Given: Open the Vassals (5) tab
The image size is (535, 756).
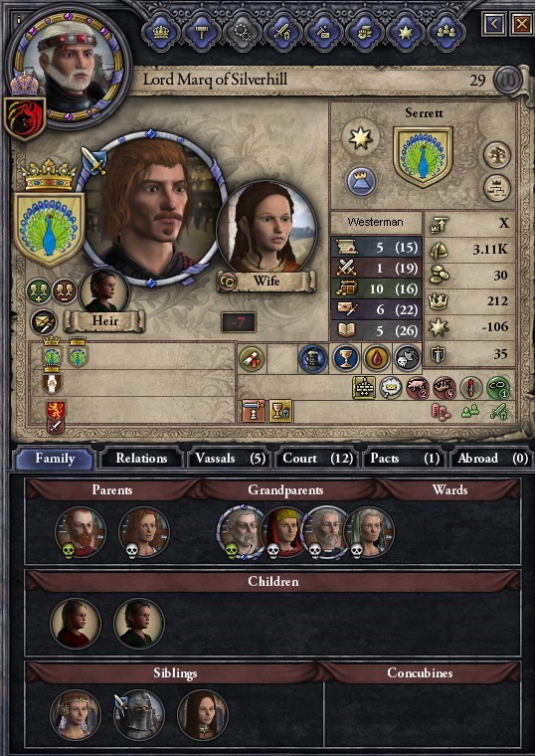Looking at the screenshot, I should click(x=230, y=458).
